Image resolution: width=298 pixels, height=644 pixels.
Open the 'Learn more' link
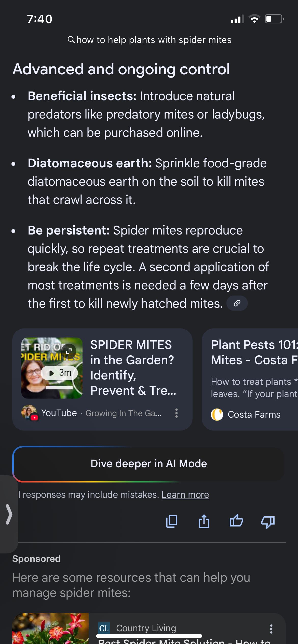185,495
